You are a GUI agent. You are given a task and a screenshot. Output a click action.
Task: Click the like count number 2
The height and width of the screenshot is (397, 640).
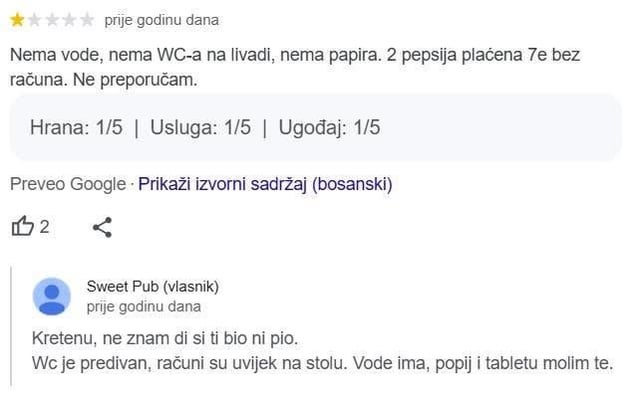click(44, 227)
